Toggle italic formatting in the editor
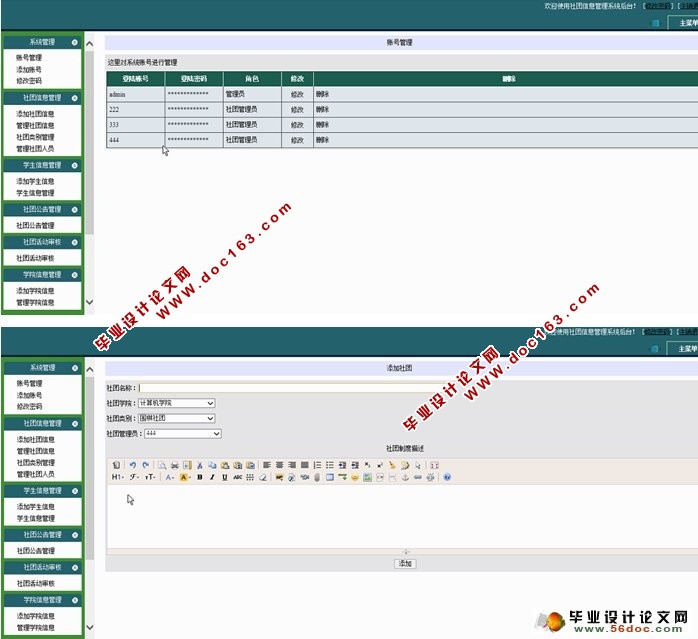The height and width of the screenshot is (639, 698). pyautogui.click(x=212, y=477)
